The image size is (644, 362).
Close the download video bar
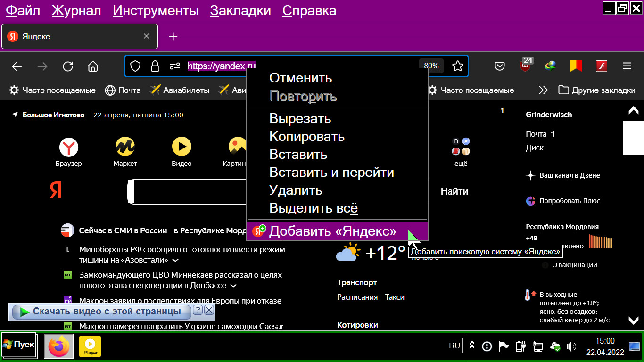pyautogui.click(x=209, y=310)
